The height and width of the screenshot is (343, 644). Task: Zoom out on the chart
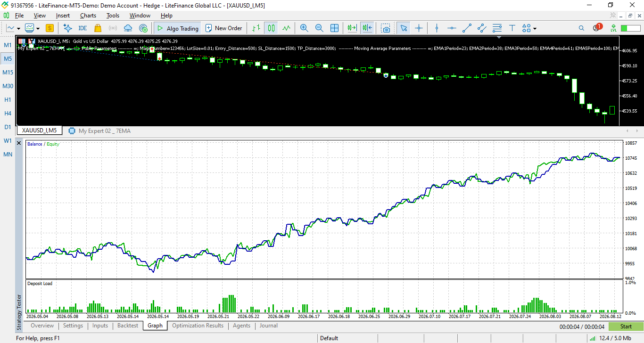319,28
